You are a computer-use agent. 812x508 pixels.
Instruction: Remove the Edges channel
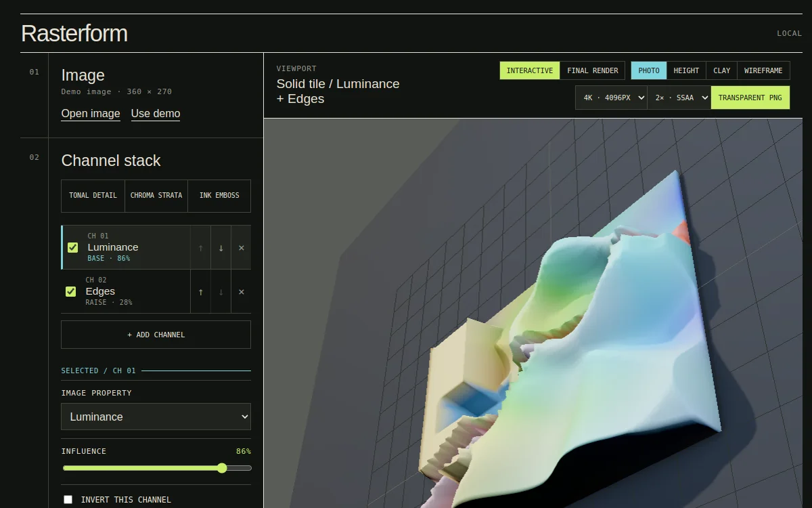[241, 292]
